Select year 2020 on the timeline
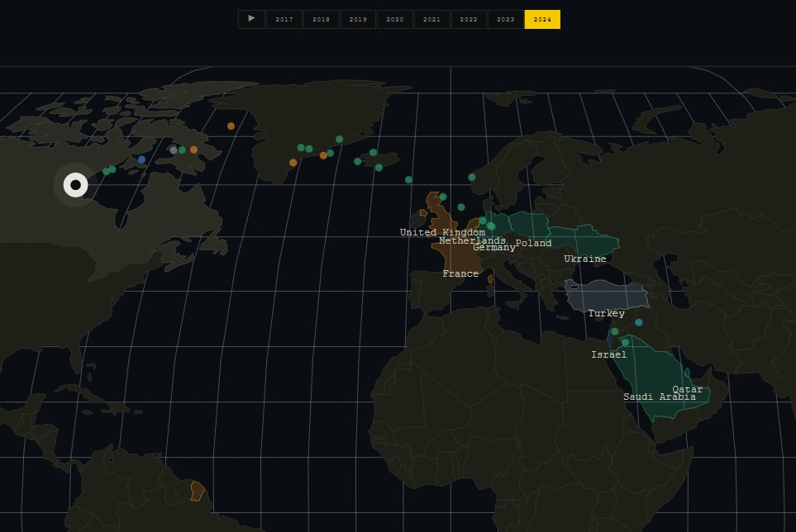 click(x=394, y=19)
